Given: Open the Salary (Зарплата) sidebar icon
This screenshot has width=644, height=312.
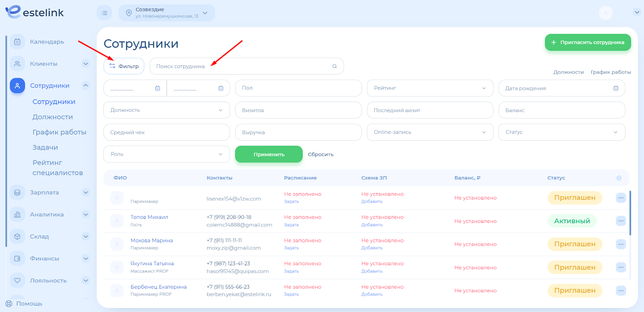Looking at the screenshot, I should coord(17,193).
